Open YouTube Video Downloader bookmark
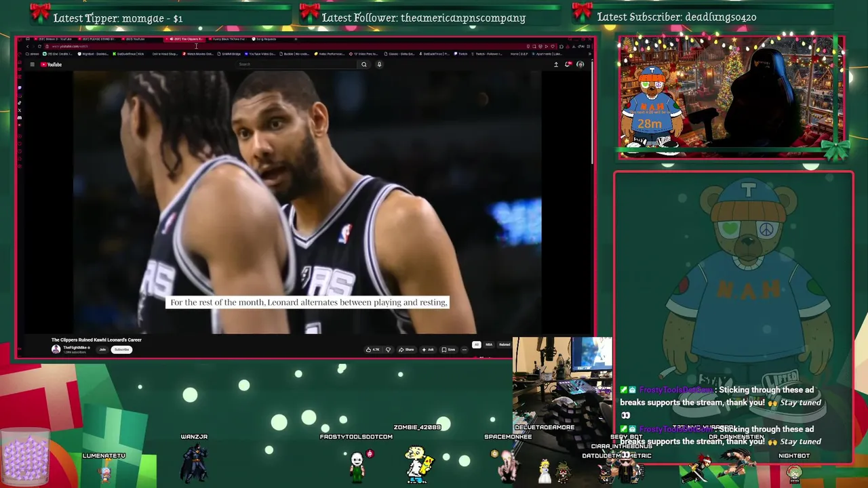Viewport: 868px width, 488px height. 260,54
